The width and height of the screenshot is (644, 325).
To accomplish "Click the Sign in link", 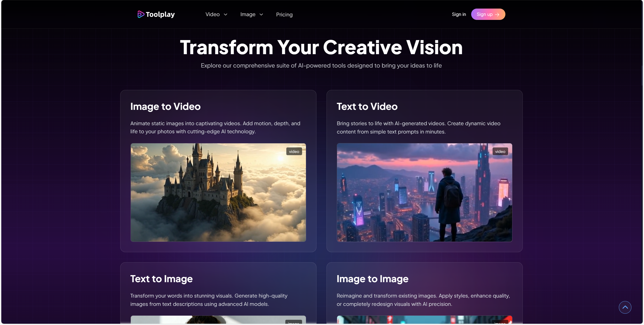I will pyautogui.click(x=459, y=14).
